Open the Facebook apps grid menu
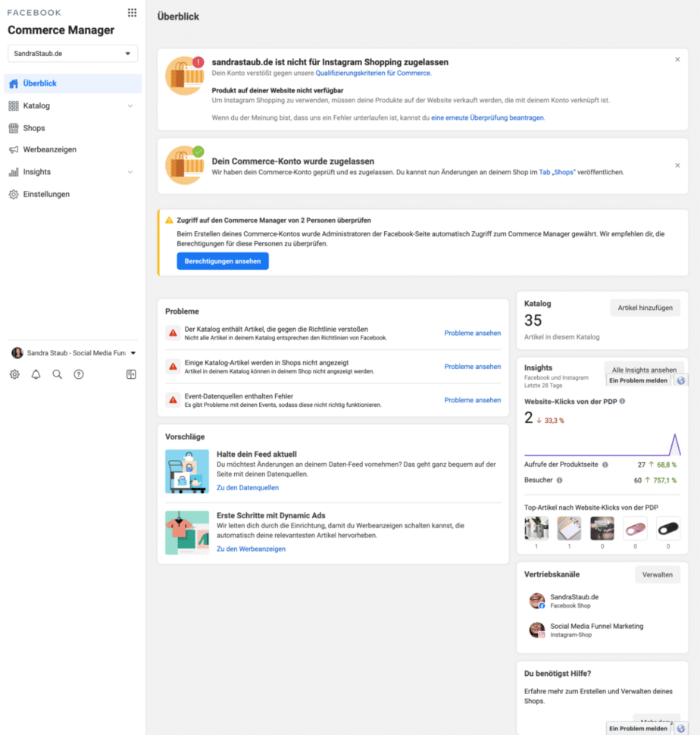The height and width of the screenshot is (735, 700). click(132, 13)
